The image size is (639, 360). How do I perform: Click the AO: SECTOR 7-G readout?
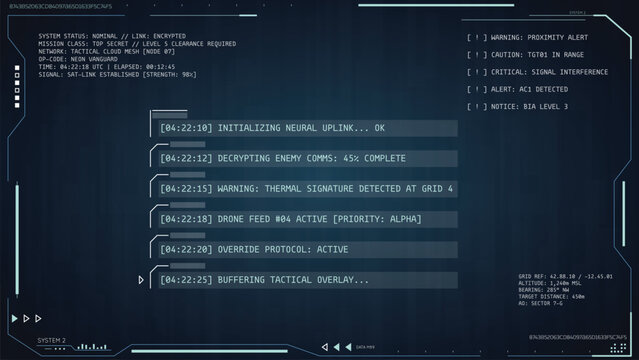(x=540, y=303)
